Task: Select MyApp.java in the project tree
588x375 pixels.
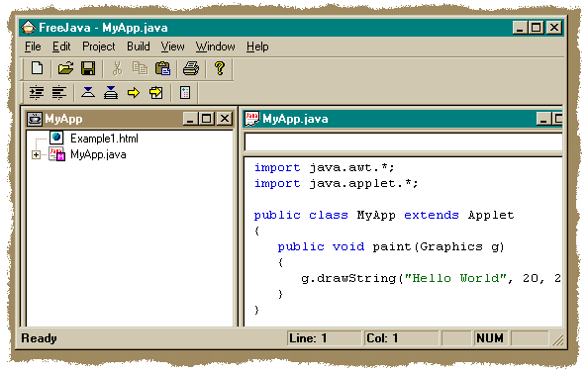Action: tap(98, 154)
